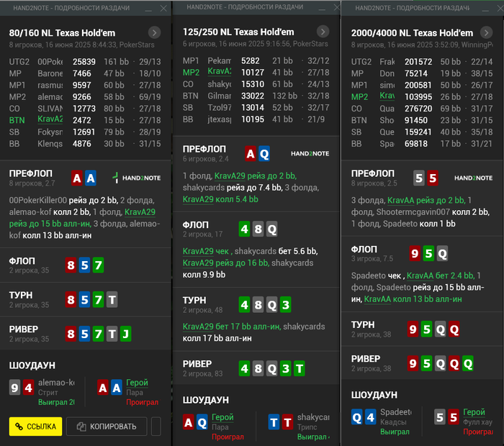Click blue Q preflop card in 125/250 window

coord(264,154)
